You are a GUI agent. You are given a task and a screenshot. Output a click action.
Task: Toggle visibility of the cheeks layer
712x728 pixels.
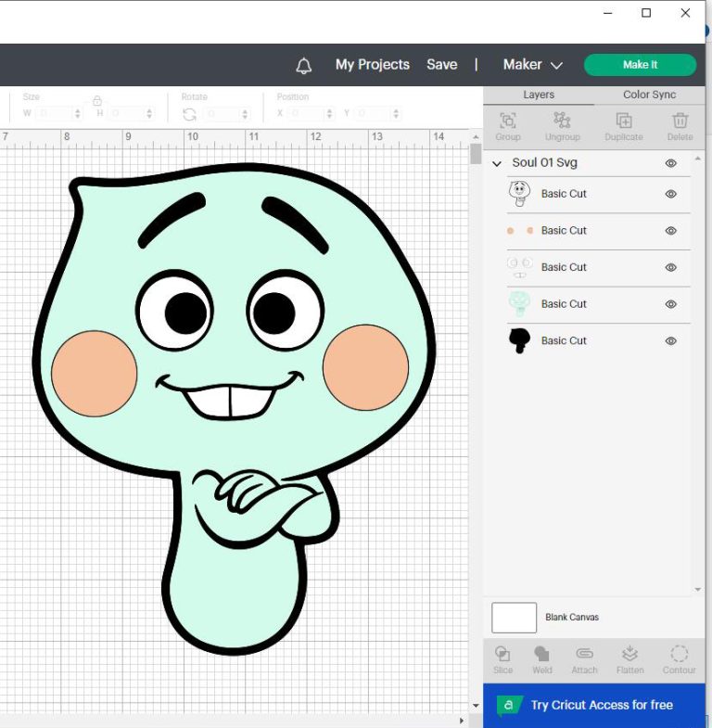pyautogui.click(x=671, y=231)
